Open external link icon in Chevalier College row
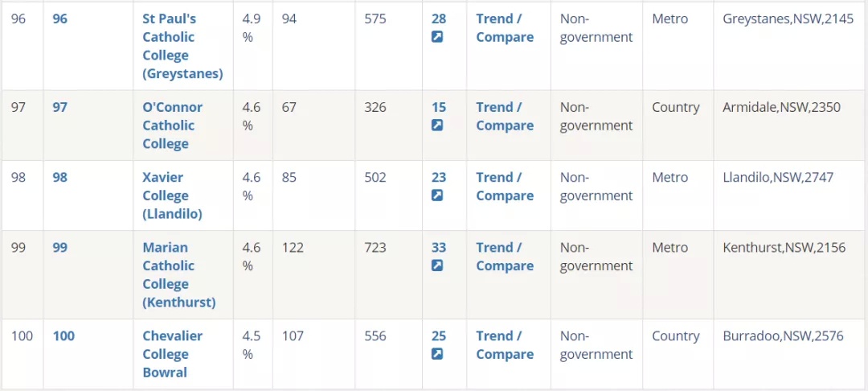Viewport: 868px width, 391px height. (x=437, y=354)
